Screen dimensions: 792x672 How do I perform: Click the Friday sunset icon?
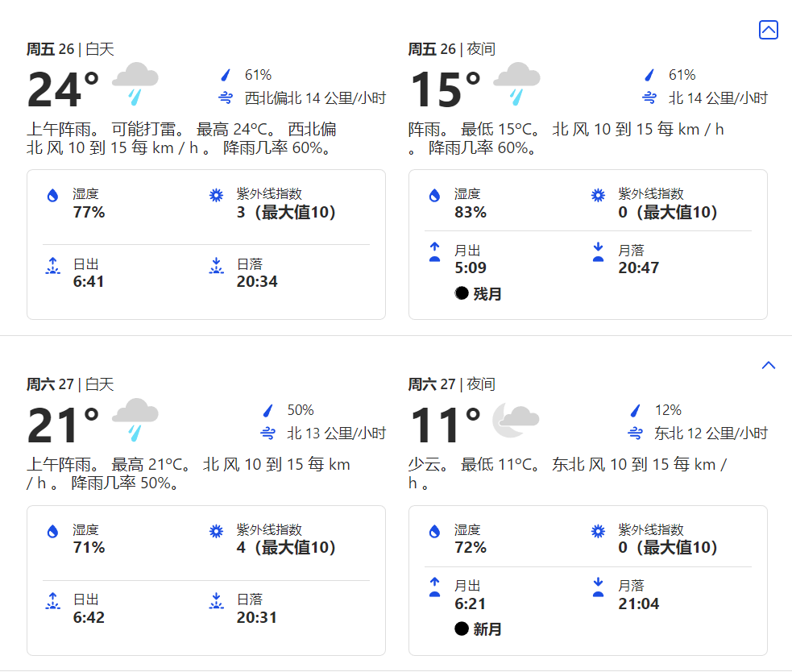click(216, 265)
